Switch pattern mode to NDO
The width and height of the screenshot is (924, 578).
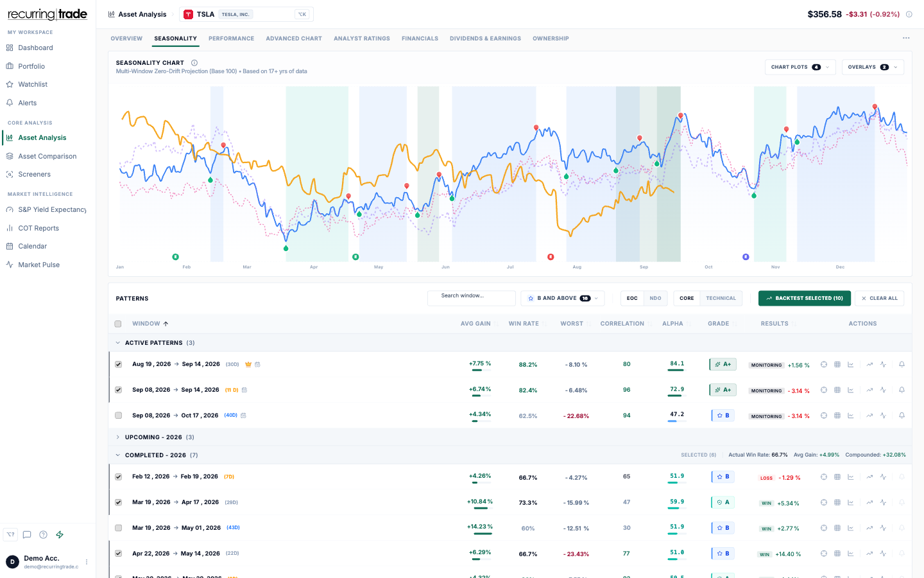pos(655,298)
